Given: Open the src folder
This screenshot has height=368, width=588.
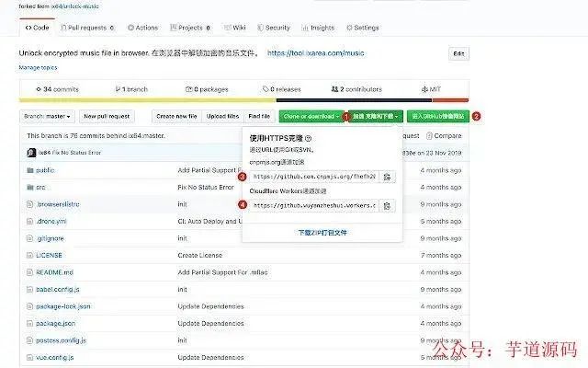Looking at the screenshot, I should click(x=40, y=188).
